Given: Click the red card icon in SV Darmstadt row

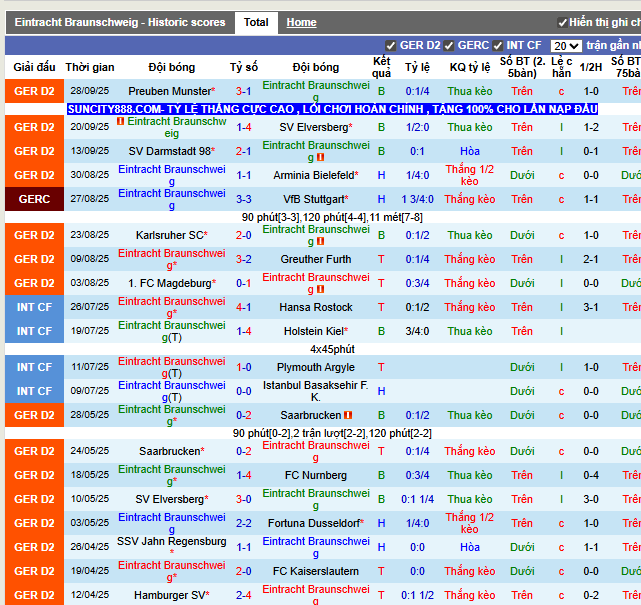Looking at the screenshot, I should tap(320, 157).
